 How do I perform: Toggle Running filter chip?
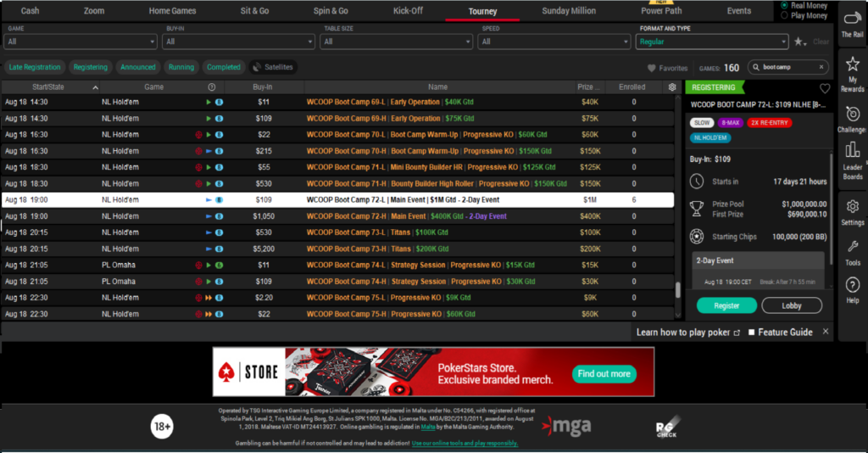[181, 67]
